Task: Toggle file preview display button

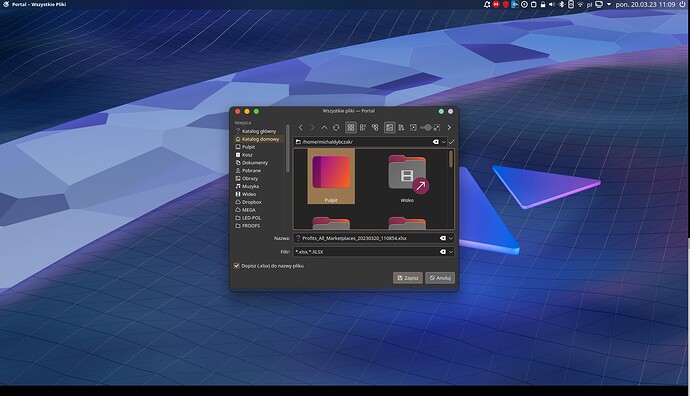Action: point(389,128)
